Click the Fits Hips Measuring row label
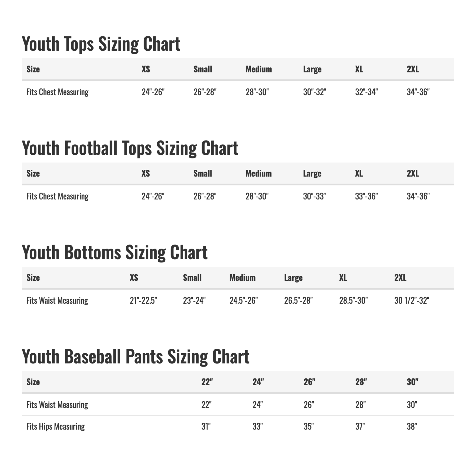The width and height of the screenshot is (476, 476). click(55, 426)
